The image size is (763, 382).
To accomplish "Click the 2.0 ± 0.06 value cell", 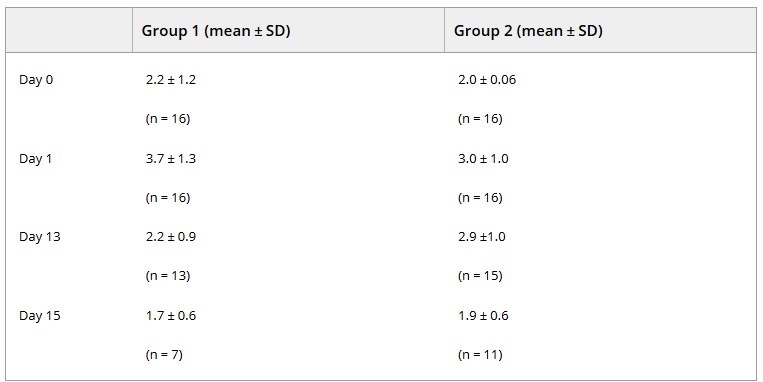I will [487, 80].
